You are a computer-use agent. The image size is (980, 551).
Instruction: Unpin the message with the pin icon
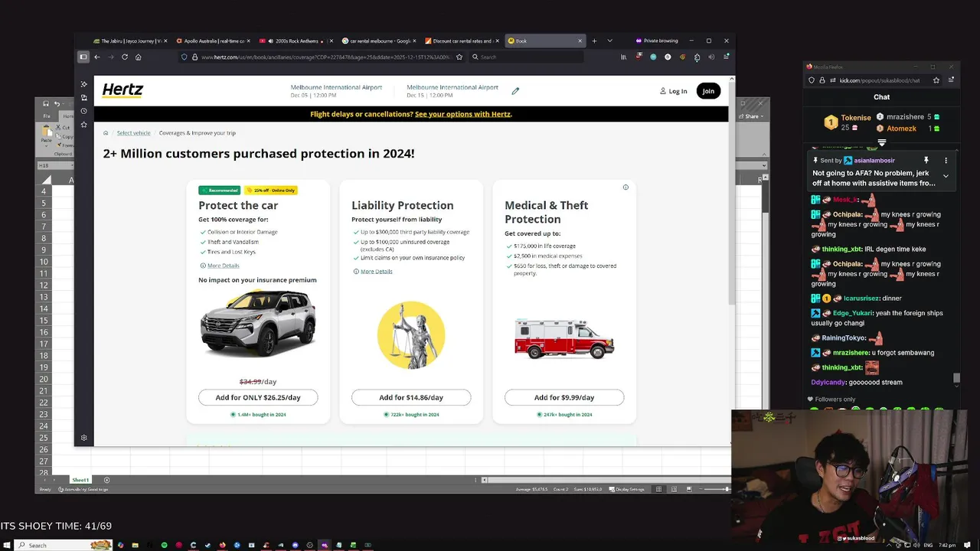[926, 161]
